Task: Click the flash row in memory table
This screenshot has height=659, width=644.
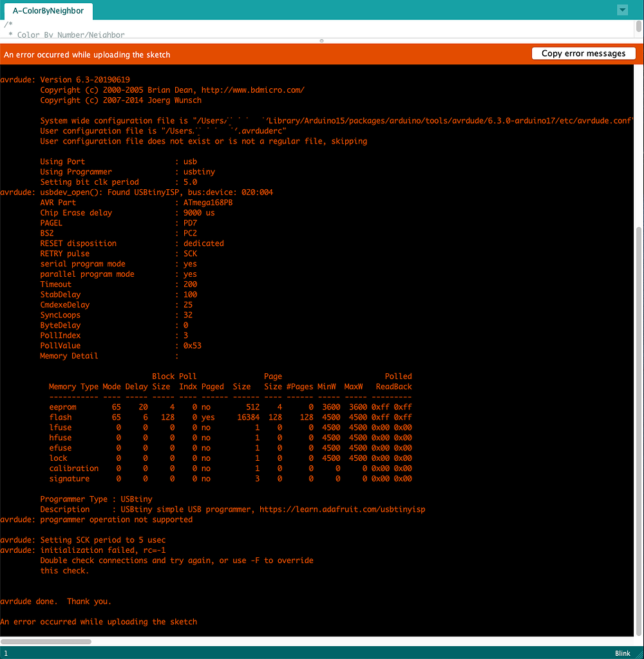Action: pos(230,418)
